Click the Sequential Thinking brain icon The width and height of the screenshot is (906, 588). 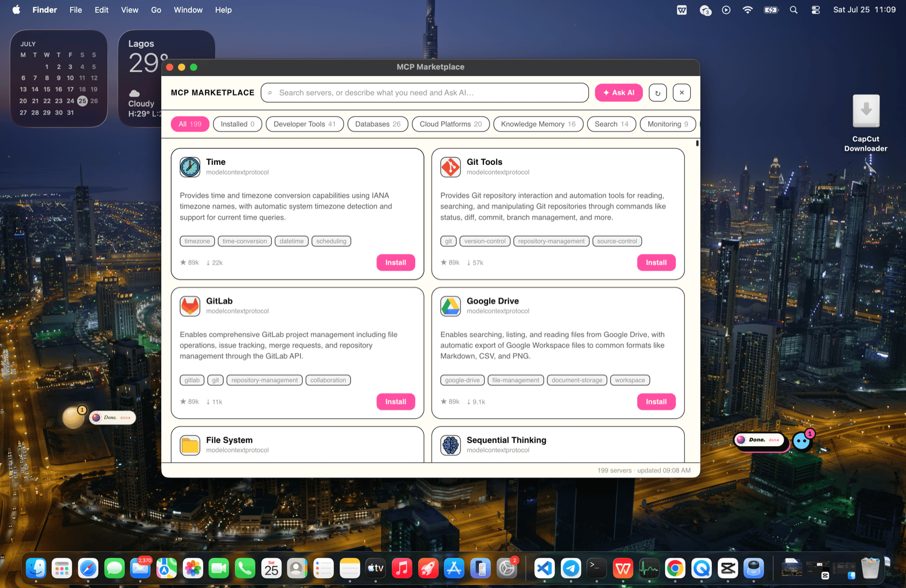pyautogui.click(x=450, y=445)
